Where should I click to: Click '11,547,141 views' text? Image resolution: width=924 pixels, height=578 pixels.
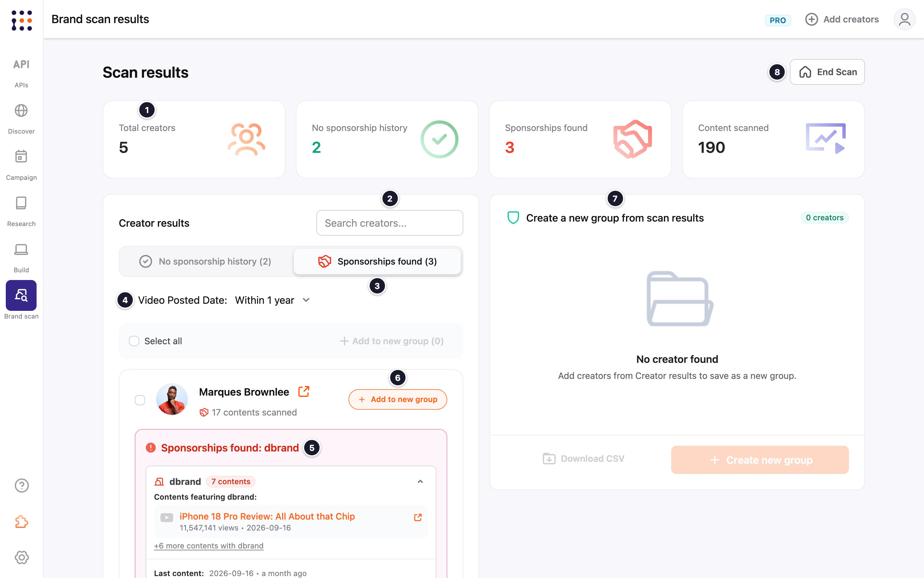pyautogui.click(x=209, y=528)
